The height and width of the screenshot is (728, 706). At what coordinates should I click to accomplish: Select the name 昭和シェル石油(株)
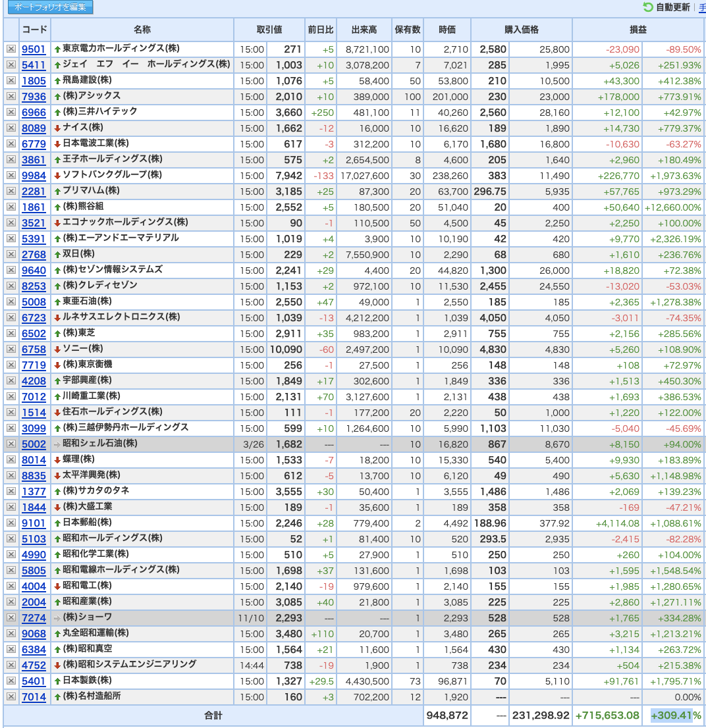point(100,443)
